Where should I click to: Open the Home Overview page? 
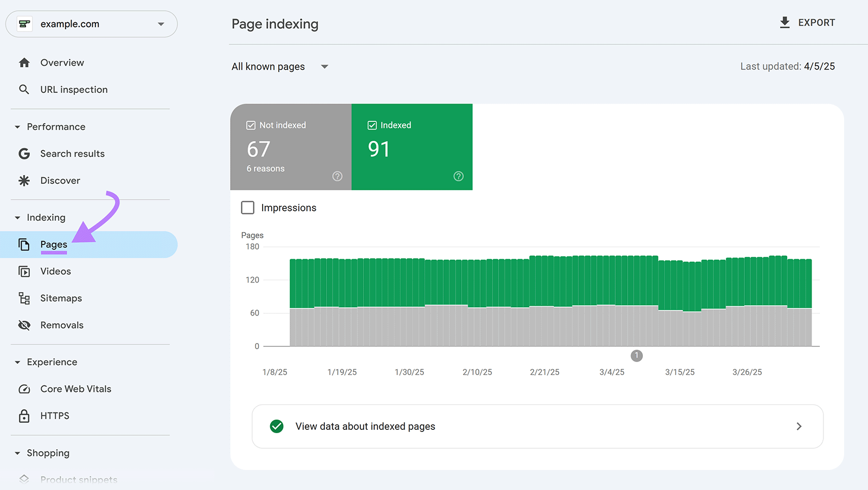click(62, 62)
